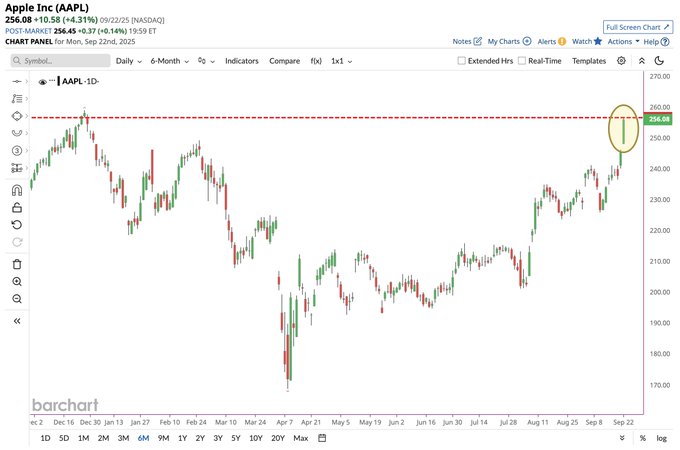Zoom out of the chart

(16, 299)
